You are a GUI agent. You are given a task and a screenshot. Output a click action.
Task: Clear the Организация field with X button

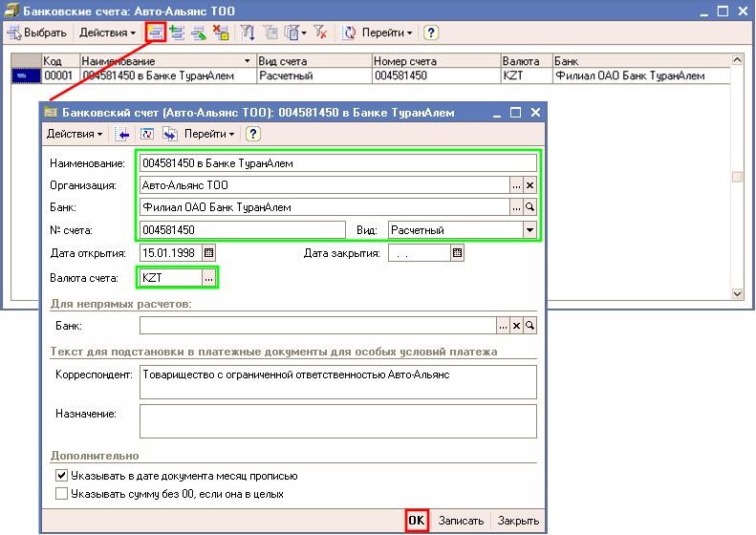coord(530,185)
